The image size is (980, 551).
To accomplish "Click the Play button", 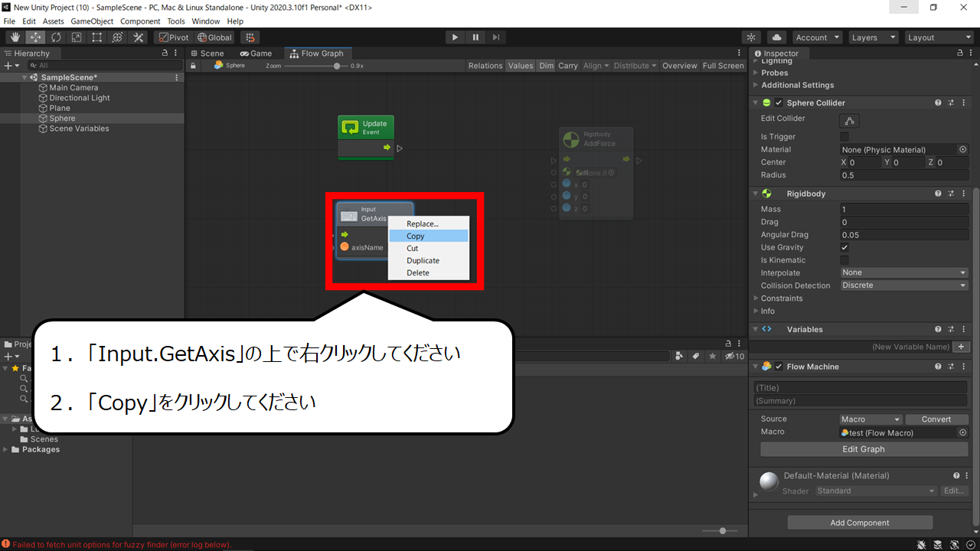I will click(x=455, y=37).
